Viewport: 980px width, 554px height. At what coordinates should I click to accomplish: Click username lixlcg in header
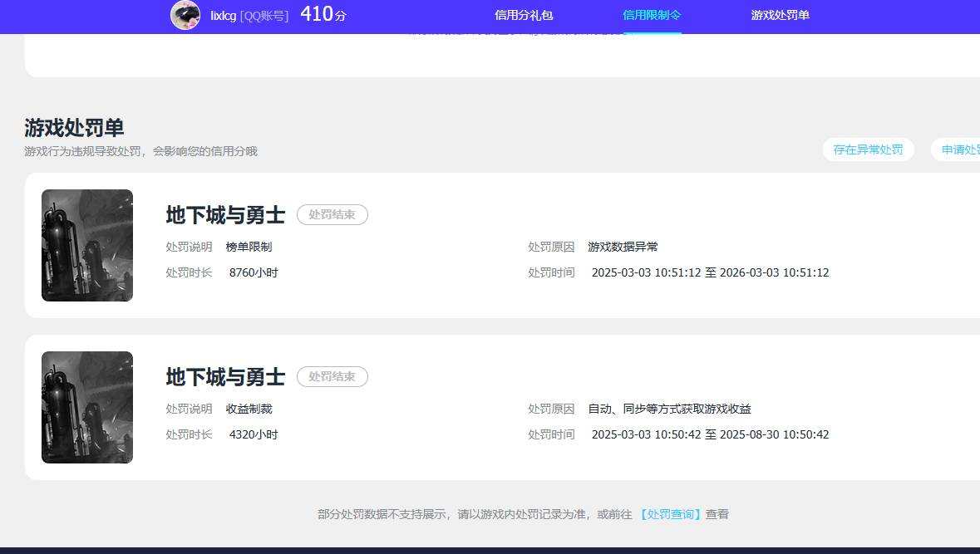pos(223,16)
